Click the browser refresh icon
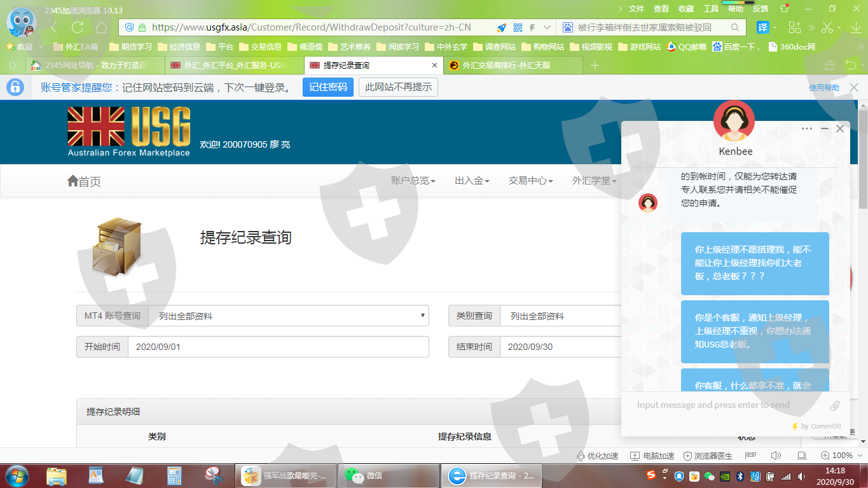 point(78,27)
